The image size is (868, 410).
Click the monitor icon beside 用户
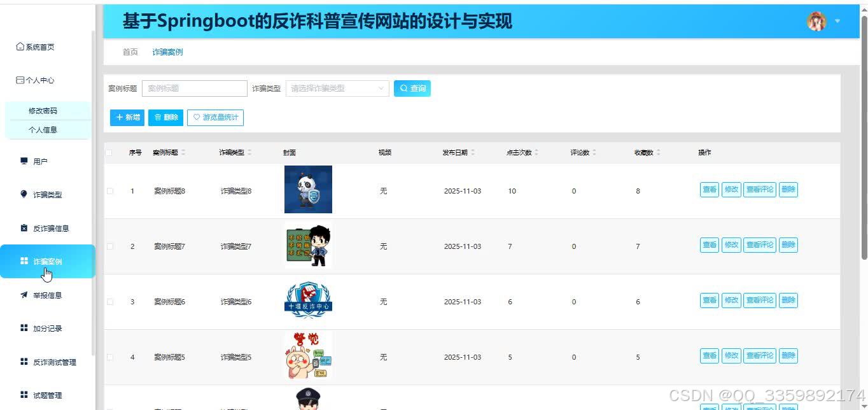click(24, 161)
